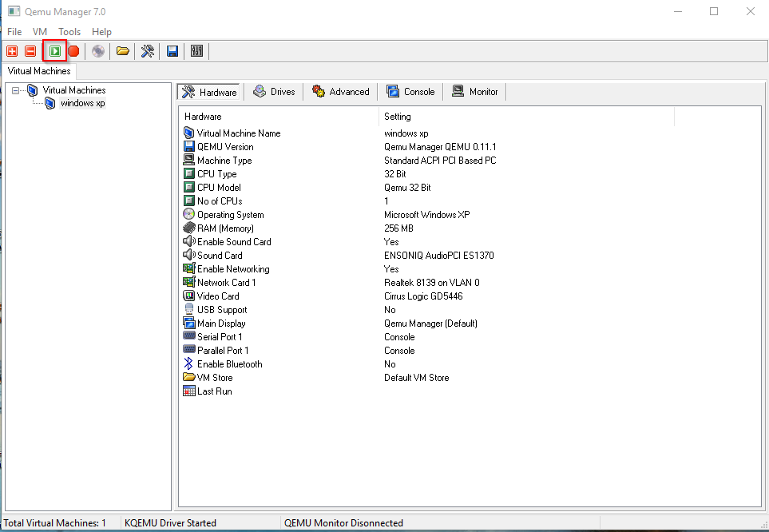Click the 'Microsoft Windows XP' setting value

(426, 214)
